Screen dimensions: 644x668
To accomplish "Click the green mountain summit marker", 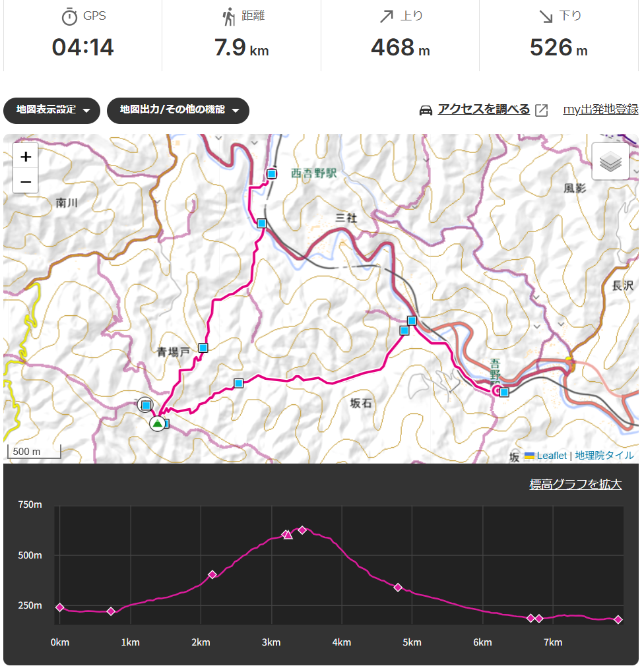I will (x=157, y=423).
